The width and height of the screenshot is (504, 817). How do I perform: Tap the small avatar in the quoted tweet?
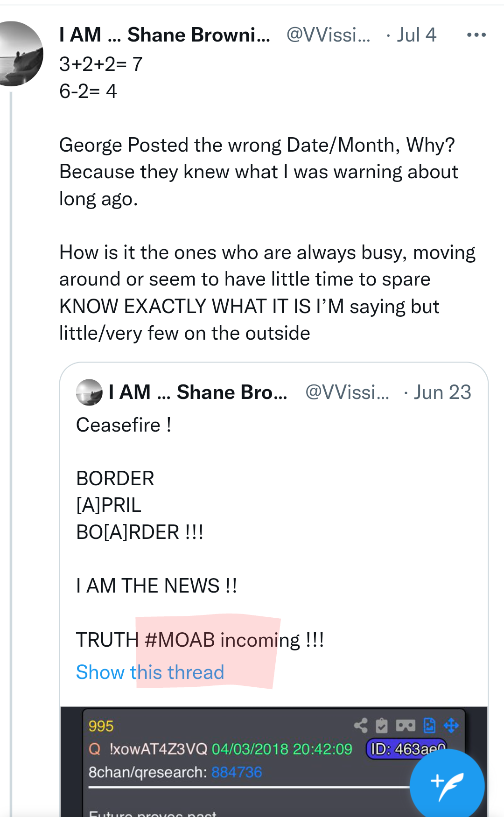click(x=89, y=392)
